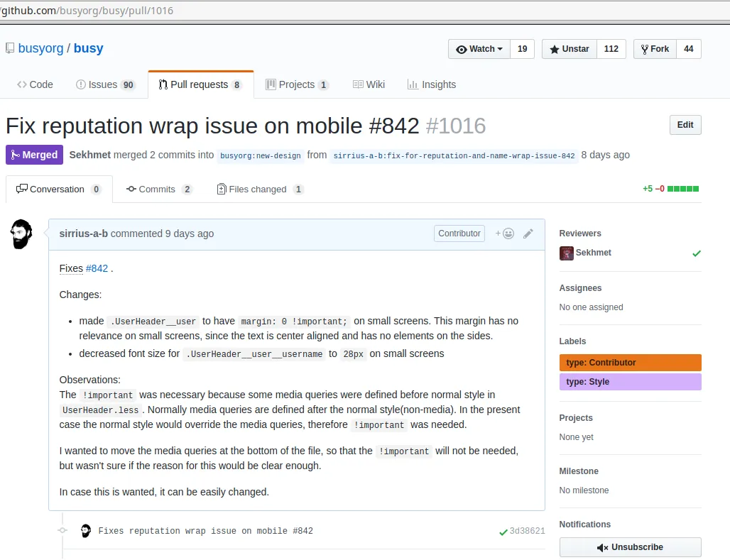Unsubscribe from notifications
This screenshot has width=730, height=560.
click(631, 547)
